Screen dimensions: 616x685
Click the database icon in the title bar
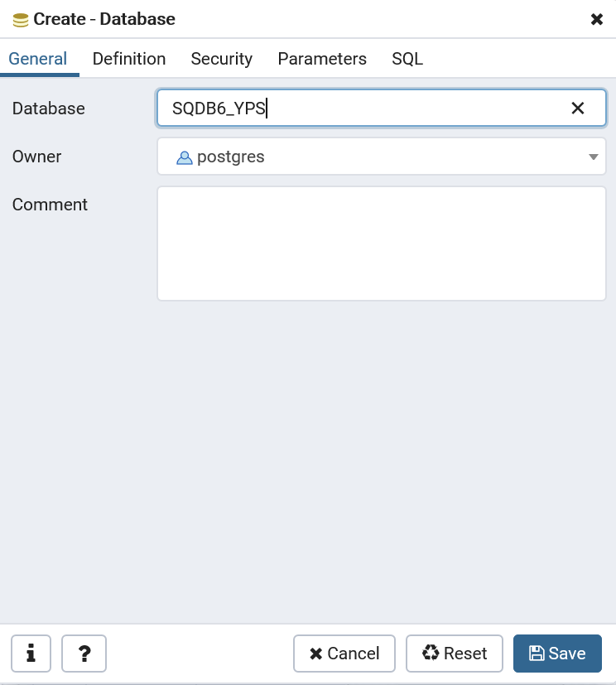pyautogui.click(x=21, y=19)
